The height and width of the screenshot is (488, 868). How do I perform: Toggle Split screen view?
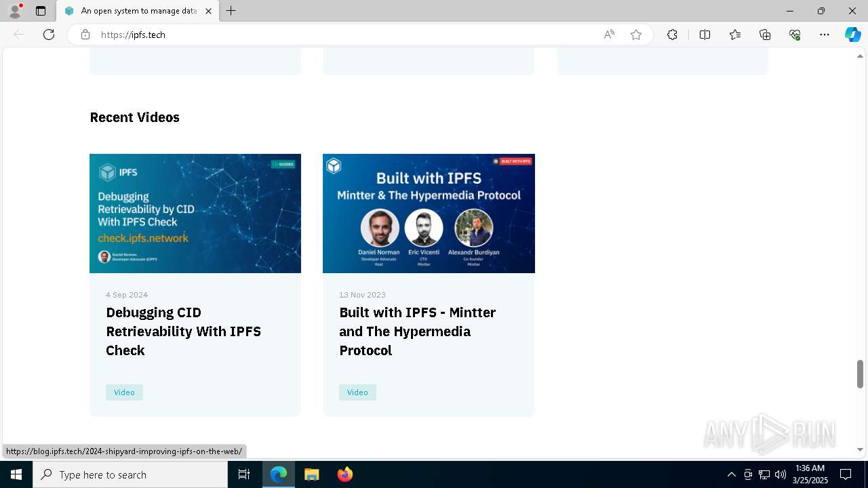pos(705,35)
